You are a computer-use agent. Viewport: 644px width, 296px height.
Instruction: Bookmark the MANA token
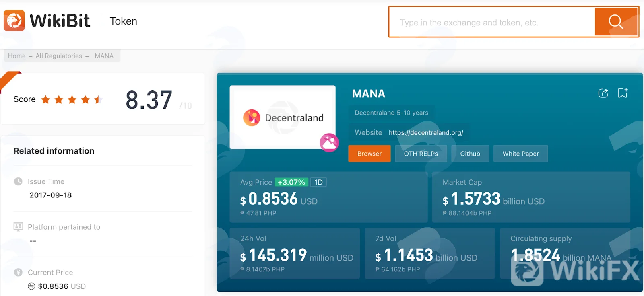(623, 93)
